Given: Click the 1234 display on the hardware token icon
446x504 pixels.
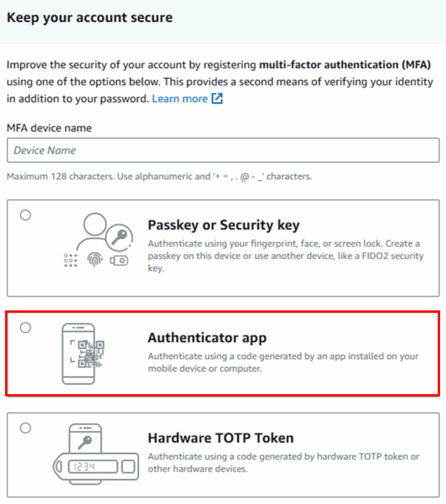Looking at the screenshot, I should (x=93, y=467).
